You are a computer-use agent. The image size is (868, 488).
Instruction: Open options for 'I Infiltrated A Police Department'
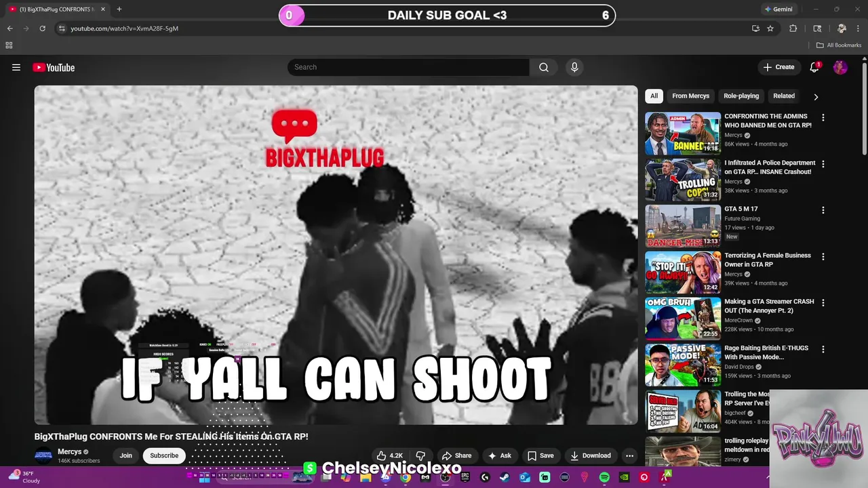pos(823,164)
